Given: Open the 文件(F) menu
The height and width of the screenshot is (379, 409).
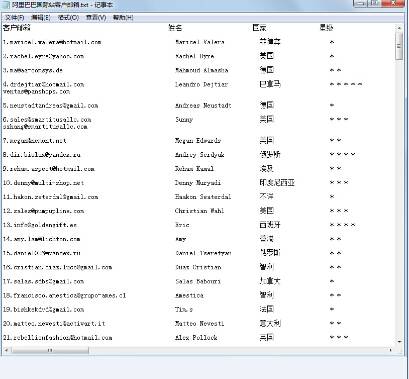Looking at the screenshot, I should coord(14,17).
